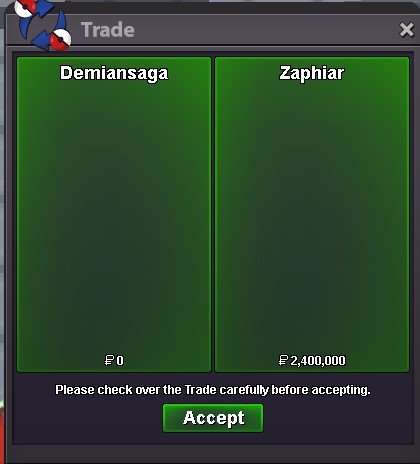Click the Trade title text
The image size is (420, 464).
point(107,30)
